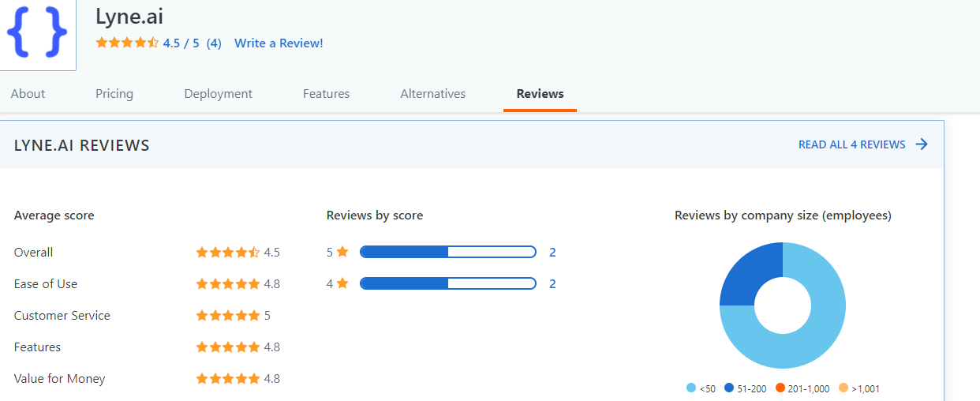Go to the Alternatives tab
Screen dimensions: 980x401
click(x=432, y=93)
